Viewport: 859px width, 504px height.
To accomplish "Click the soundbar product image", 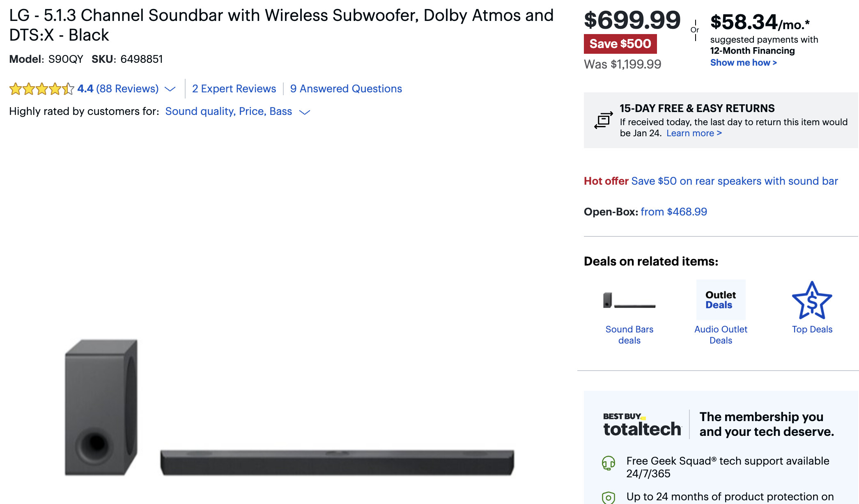I will [337, 462].
